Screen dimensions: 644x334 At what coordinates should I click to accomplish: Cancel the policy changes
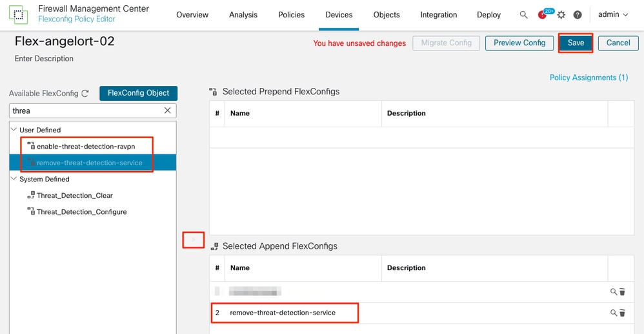618,43
